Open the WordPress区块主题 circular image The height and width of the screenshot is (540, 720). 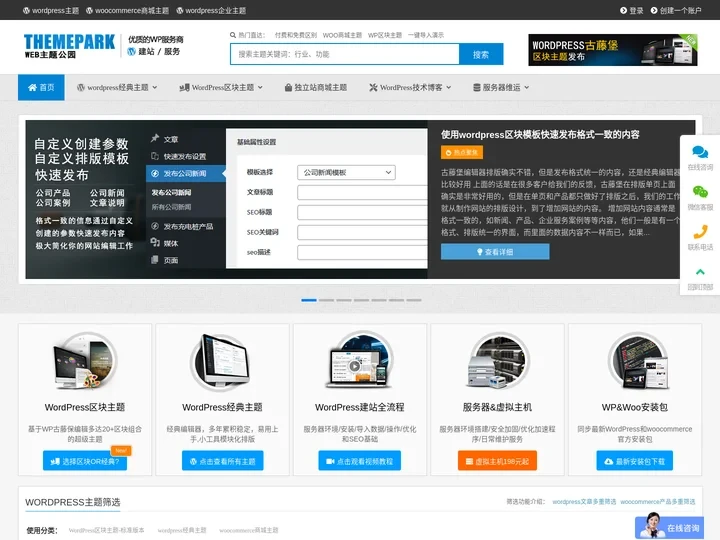(85, 361)
